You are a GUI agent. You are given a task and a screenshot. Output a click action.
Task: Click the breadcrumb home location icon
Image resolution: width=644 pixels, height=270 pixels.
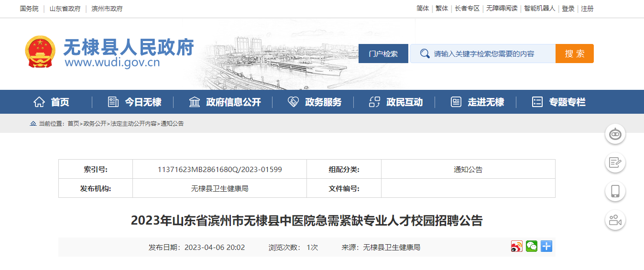[x=33, y=123]
